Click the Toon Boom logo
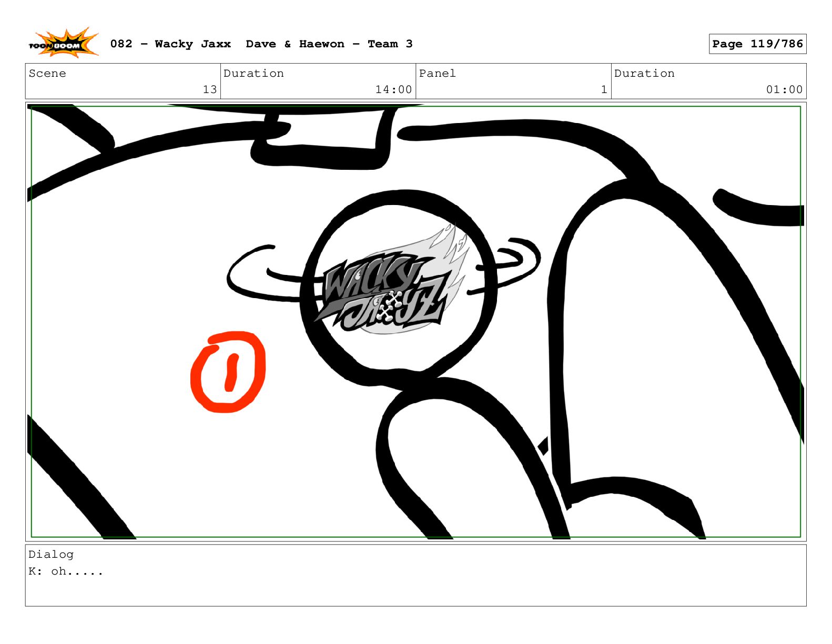 pyautogui.click(x=63, y=44)
